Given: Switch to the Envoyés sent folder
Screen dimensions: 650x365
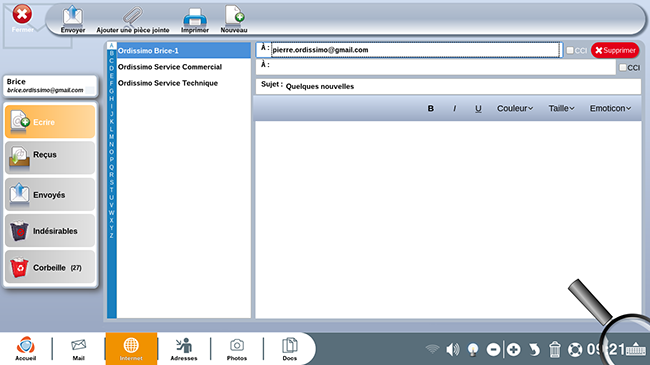Looking at the screenshot, I should [x=50, y=195].
